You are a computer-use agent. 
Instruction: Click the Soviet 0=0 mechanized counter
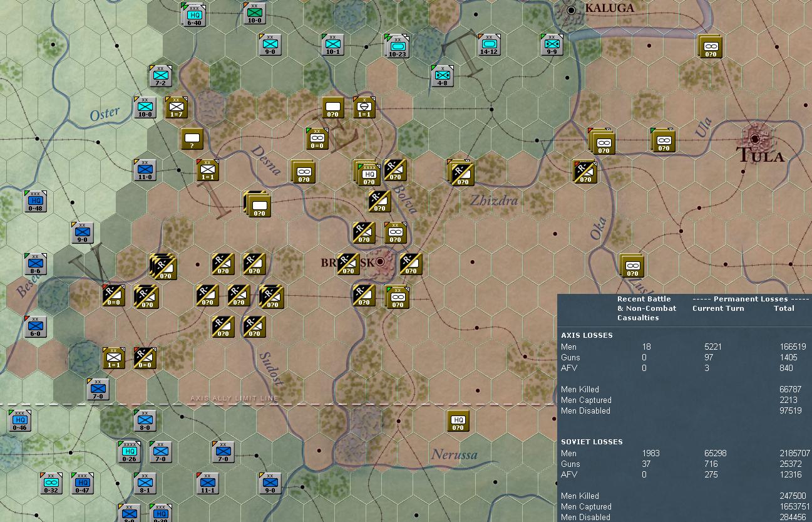click(317, 139)
